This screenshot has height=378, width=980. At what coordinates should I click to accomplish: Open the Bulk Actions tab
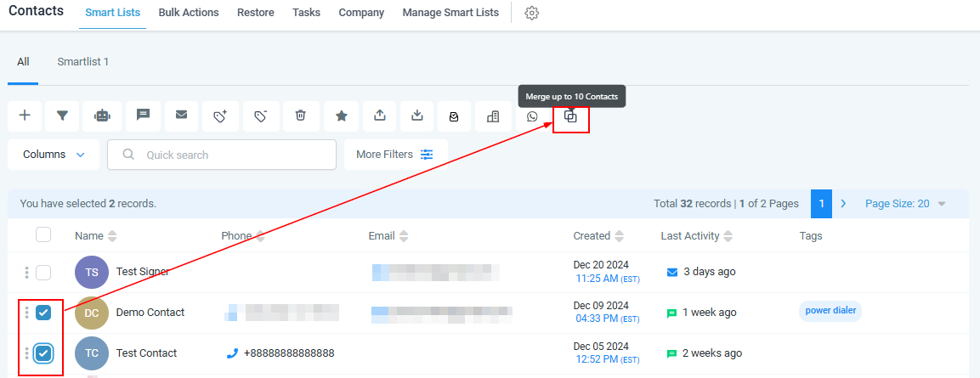click(189, 13)
